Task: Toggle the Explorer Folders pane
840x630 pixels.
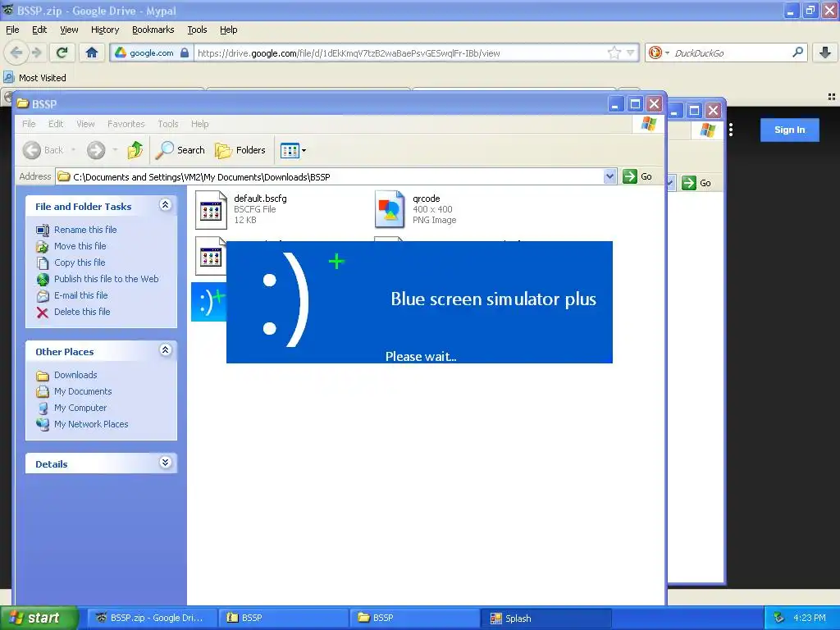Action: click(240, 150)
